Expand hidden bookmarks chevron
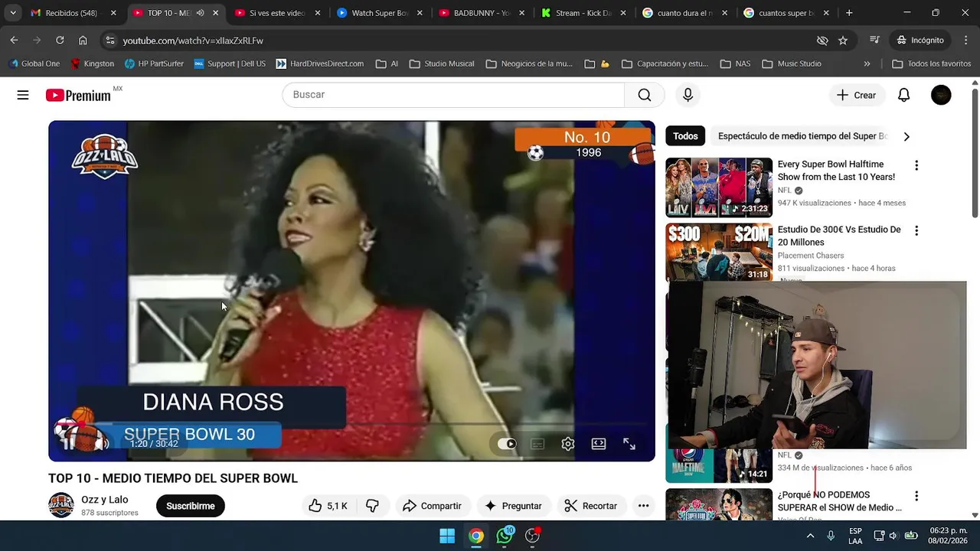 867,64
